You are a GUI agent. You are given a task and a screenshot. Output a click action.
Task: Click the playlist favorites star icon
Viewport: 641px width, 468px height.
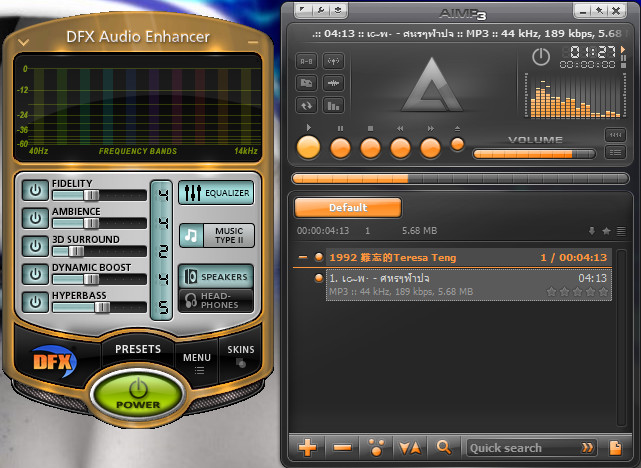coord(606,231)
